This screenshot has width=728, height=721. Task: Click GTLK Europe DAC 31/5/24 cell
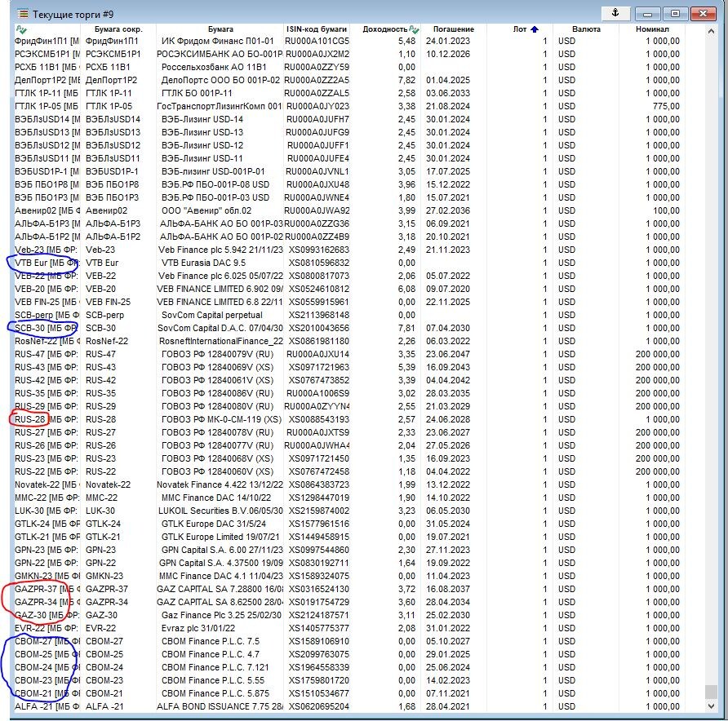pyautogui.click(x=214, y=524)
